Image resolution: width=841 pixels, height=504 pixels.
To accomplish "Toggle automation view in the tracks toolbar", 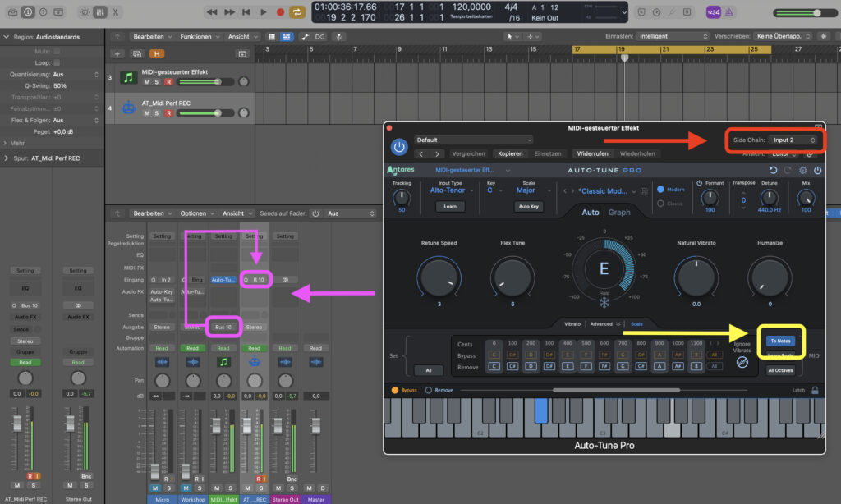I will [x=305, y=36].
